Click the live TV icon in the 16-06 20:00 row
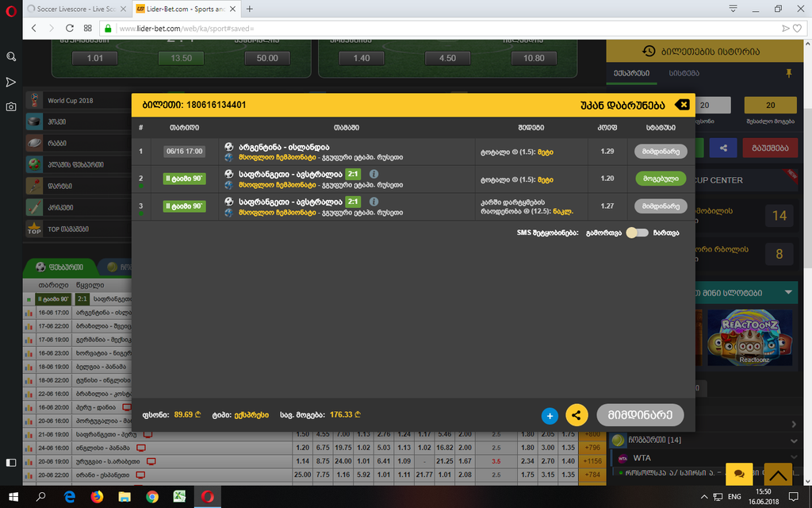This screenshot has height=508, width=812. tap(127, 407)
